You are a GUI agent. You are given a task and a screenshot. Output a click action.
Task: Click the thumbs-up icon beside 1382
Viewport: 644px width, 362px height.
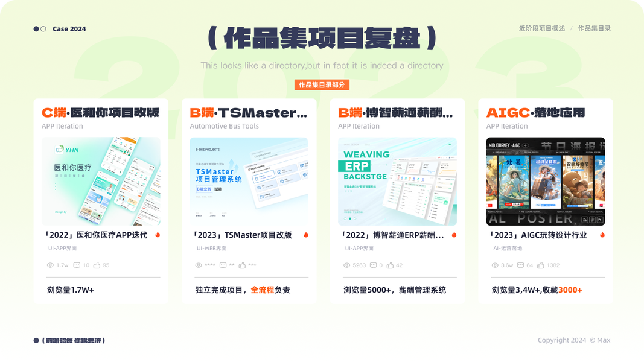[x=541, y=265]
